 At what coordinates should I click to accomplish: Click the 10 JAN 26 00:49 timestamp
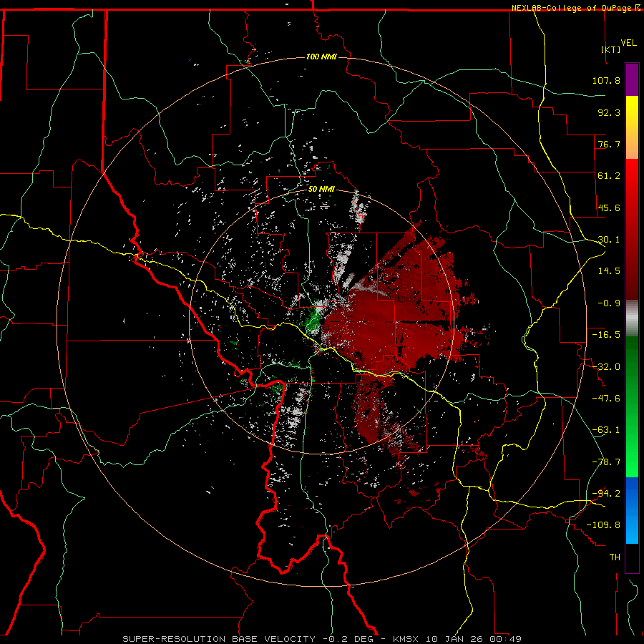(474, 639)
